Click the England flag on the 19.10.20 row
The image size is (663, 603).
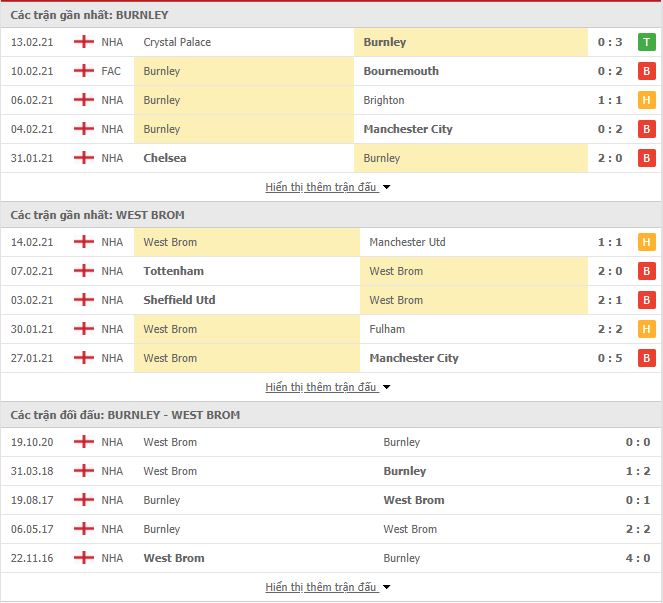pos(84,442)
